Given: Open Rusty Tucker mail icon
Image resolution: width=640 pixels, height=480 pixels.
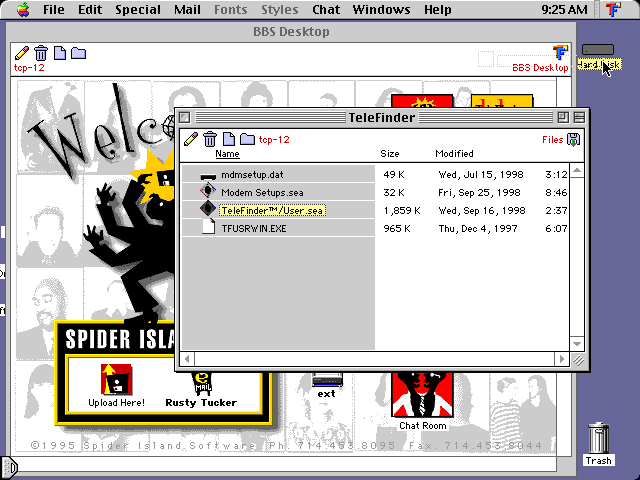Looking at the screenshot, I should click(x=202, y=384).
